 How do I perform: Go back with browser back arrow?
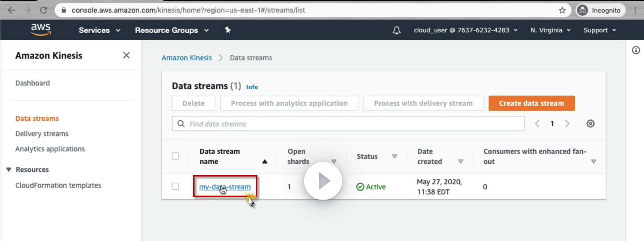(x=11, y=10)
